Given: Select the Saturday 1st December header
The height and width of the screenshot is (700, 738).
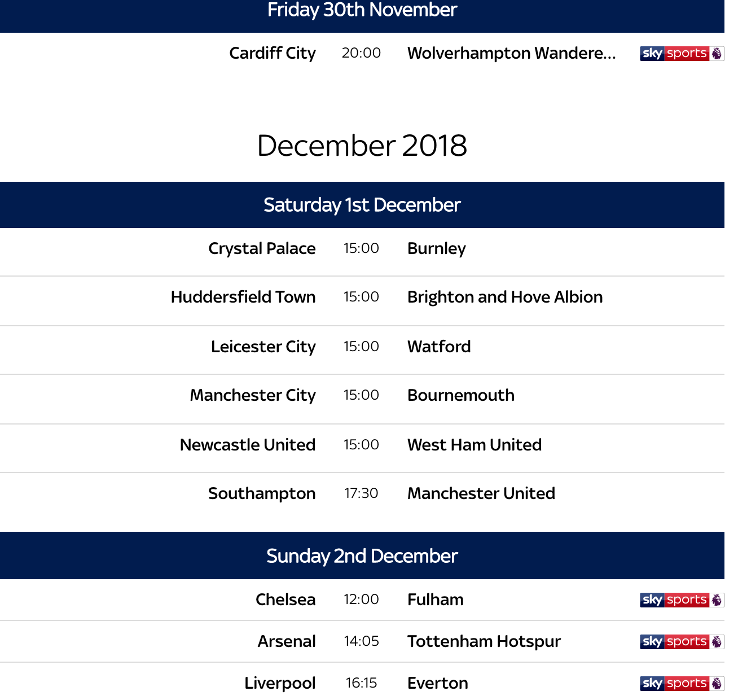Looking at the screenshot, I should 362,205.
